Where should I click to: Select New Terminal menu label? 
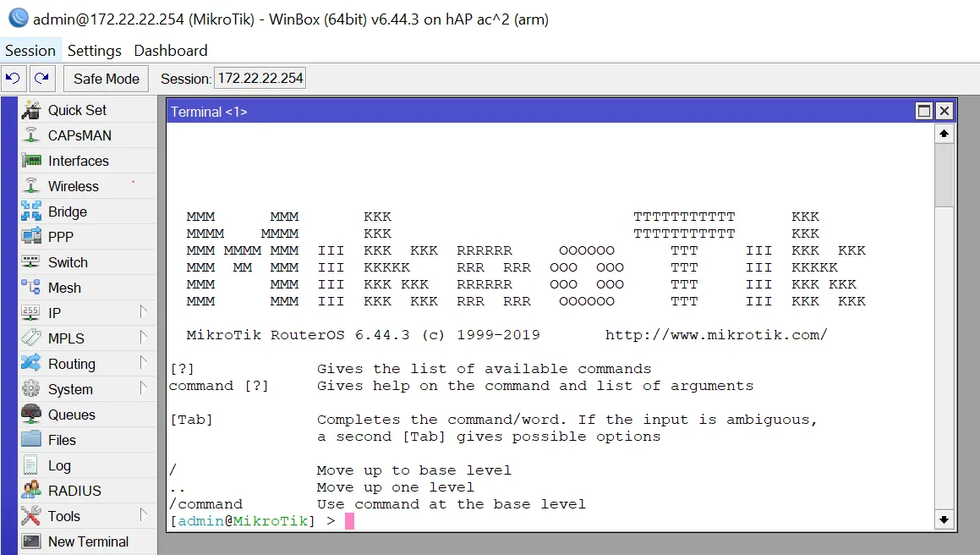click(88, 541)
